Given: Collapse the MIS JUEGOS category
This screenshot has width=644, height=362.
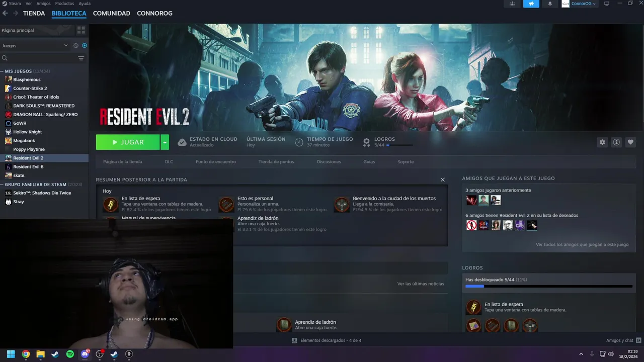Looking at the screenshot, I should (3, 71).
